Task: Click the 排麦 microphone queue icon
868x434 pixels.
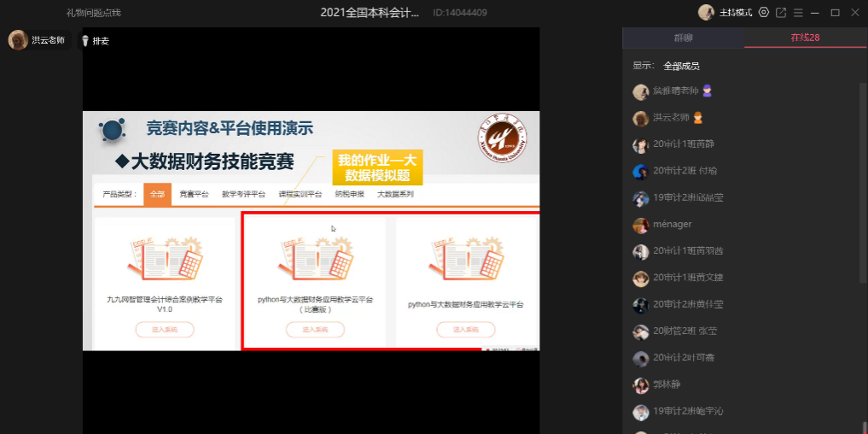Action: click(85, 40)
